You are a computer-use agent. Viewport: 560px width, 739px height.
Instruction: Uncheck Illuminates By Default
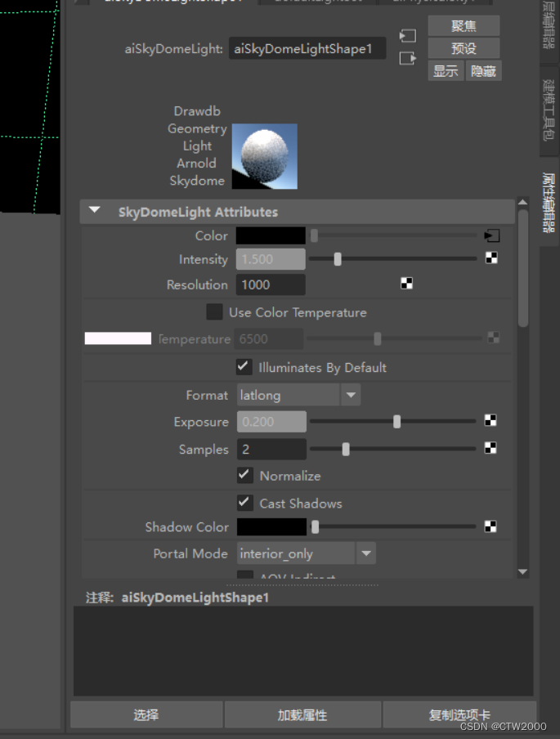point(244,367)
